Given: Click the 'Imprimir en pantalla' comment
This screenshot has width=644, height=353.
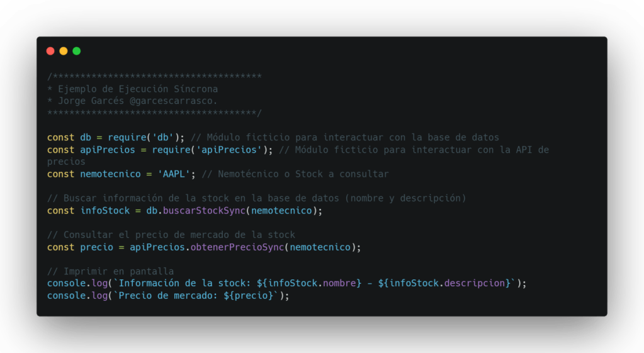Looking at the screenshot, I should [111, 271].
